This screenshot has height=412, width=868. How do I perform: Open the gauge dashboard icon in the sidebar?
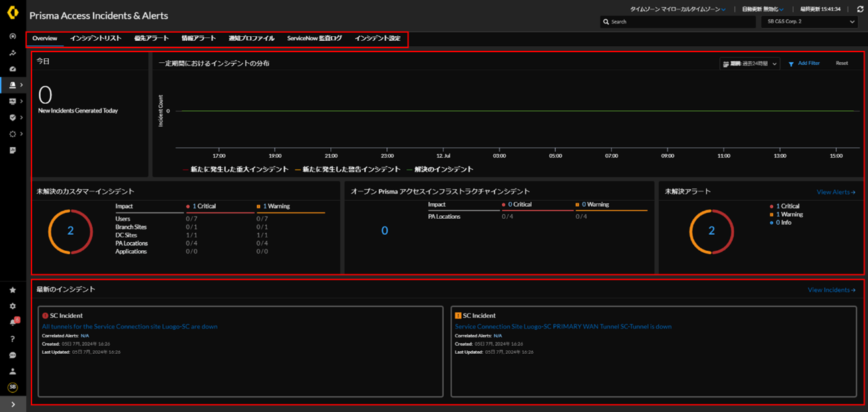(x=13, y=69)
